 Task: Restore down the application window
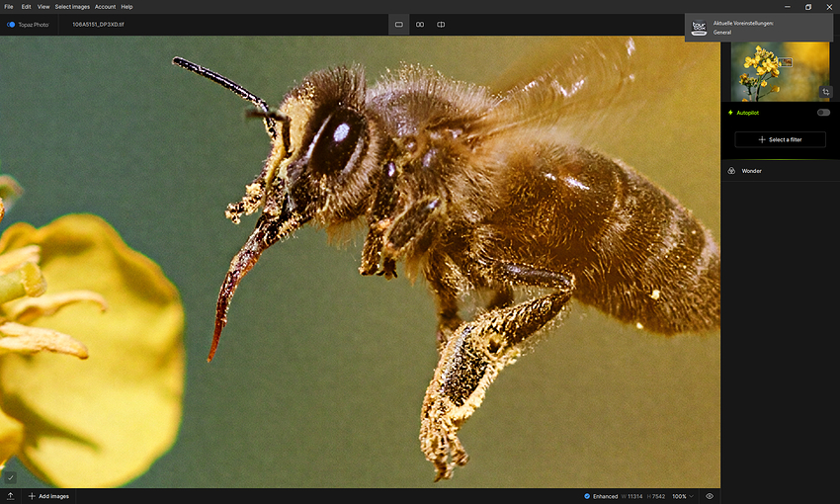[x=807, y=7]
